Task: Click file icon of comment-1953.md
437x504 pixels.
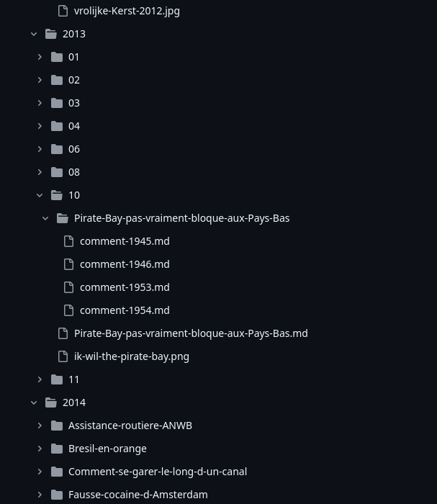Action: click(x=69, y=287)
